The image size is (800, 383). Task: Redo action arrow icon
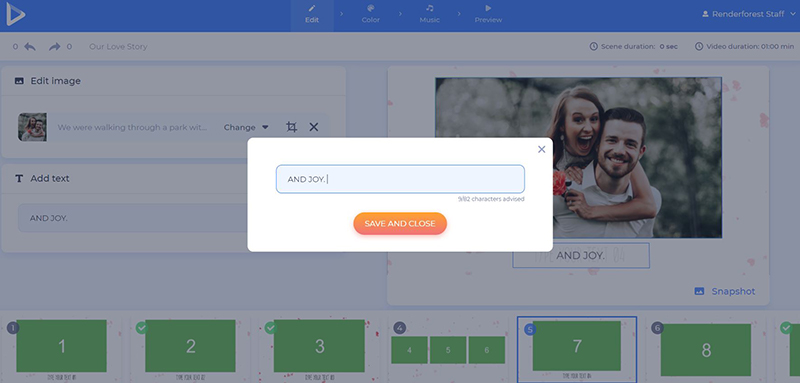[55, 47]
